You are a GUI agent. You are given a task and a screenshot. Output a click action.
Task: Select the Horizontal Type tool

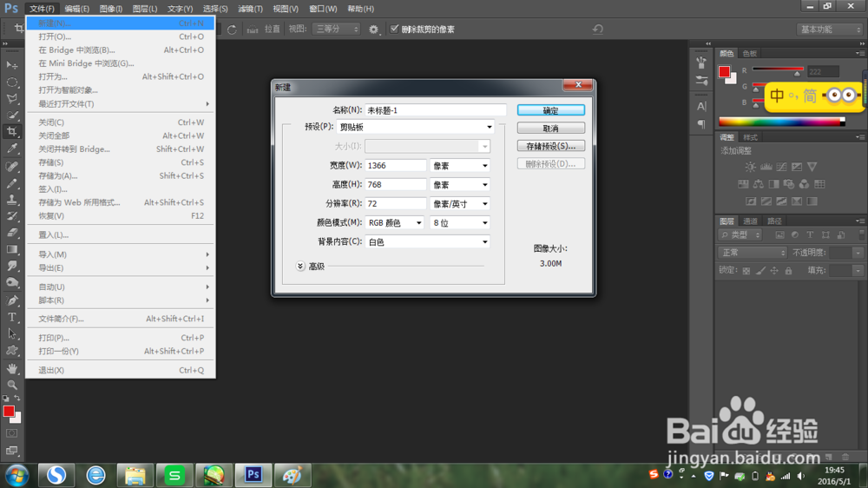pyautogui.click(x=11, y=318)
